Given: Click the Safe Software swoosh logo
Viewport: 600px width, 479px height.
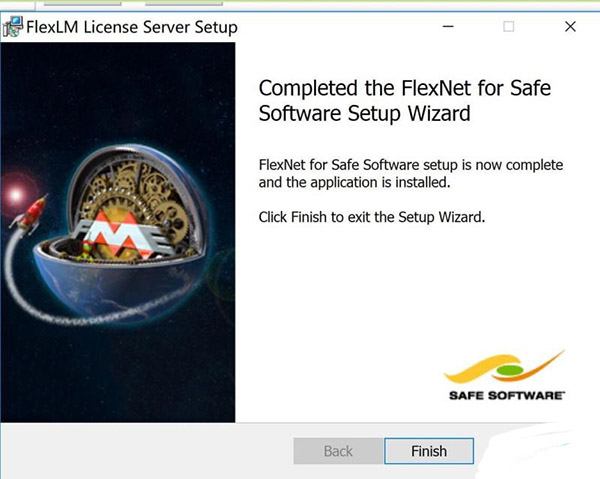Looking at the screenshot, I should pos(504,367).
